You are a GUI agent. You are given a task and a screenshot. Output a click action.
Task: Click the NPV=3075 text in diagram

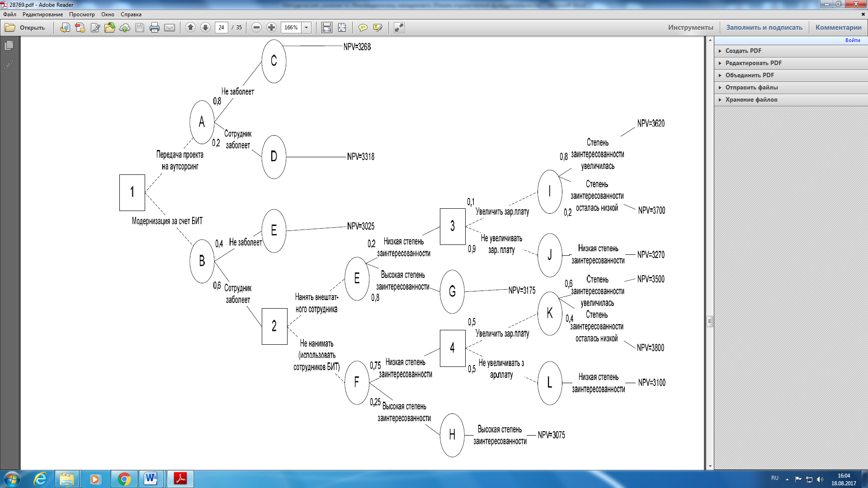[552, 435]
